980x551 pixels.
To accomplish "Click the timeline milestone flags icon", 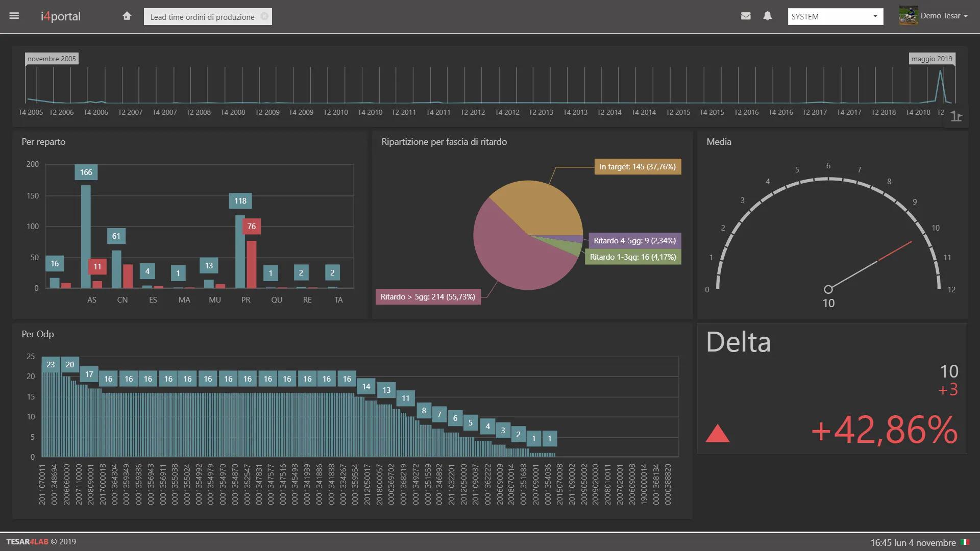I will tap(956, 117).
